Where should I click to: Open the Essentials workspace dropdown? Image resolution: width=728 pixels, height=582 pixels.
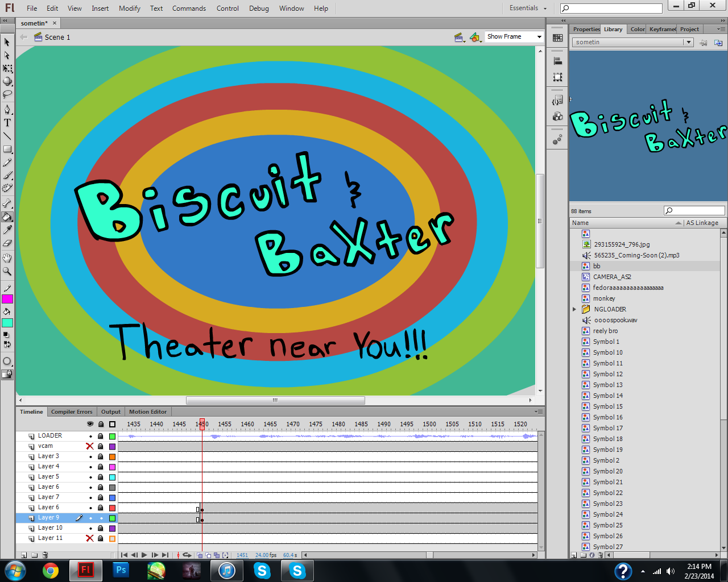528,8
